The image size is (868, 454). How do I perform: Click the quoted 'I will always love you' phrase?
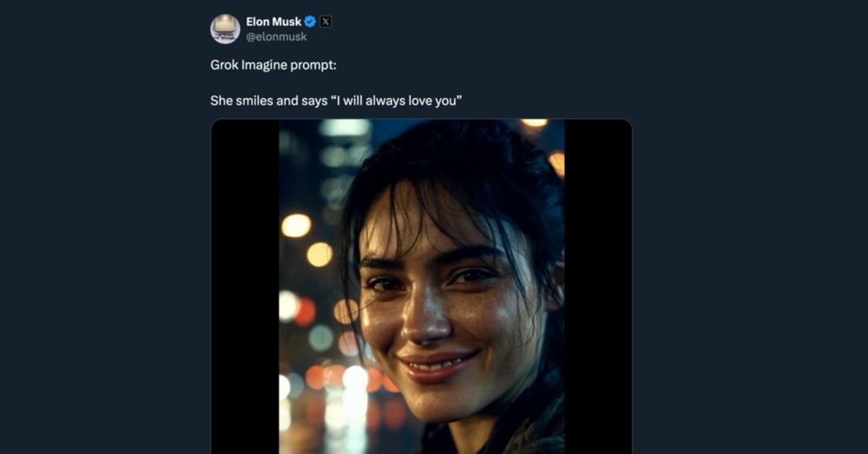coord(397,101)
